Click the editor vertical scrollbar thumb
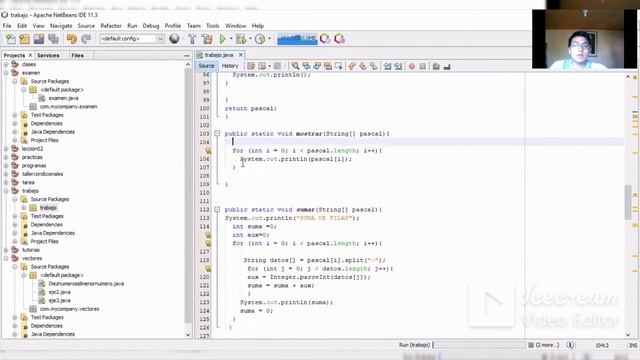Viewport: 640px width, 360px height. [x=628, y=202]
